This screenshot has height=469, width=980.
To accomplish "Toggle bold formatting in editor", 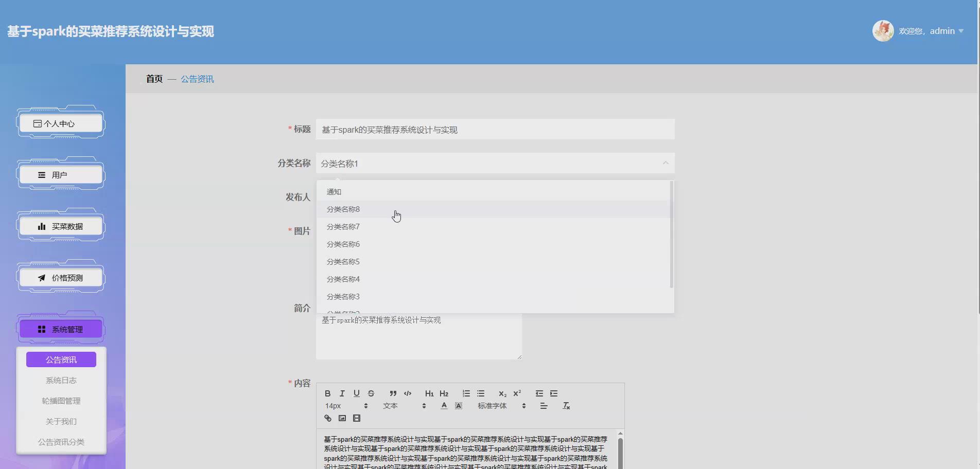I will tap(327, 393).
